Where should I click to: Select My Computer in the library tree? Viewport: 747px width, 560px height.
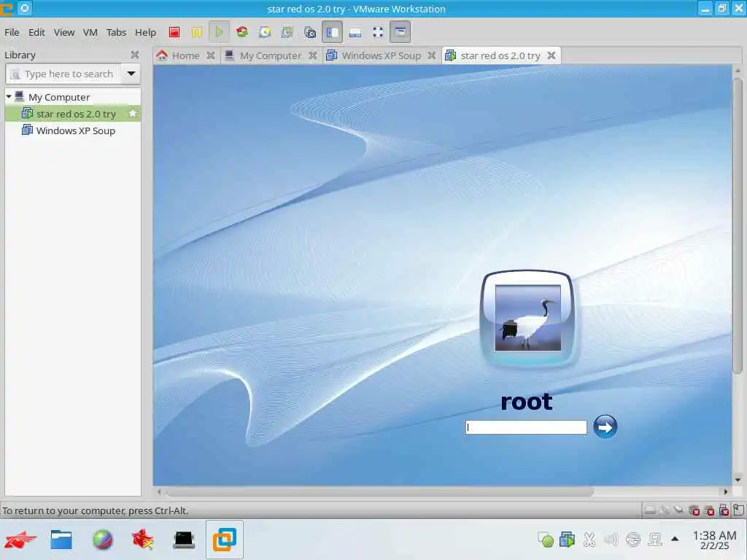pyautogui.click(x=59, y=97)
